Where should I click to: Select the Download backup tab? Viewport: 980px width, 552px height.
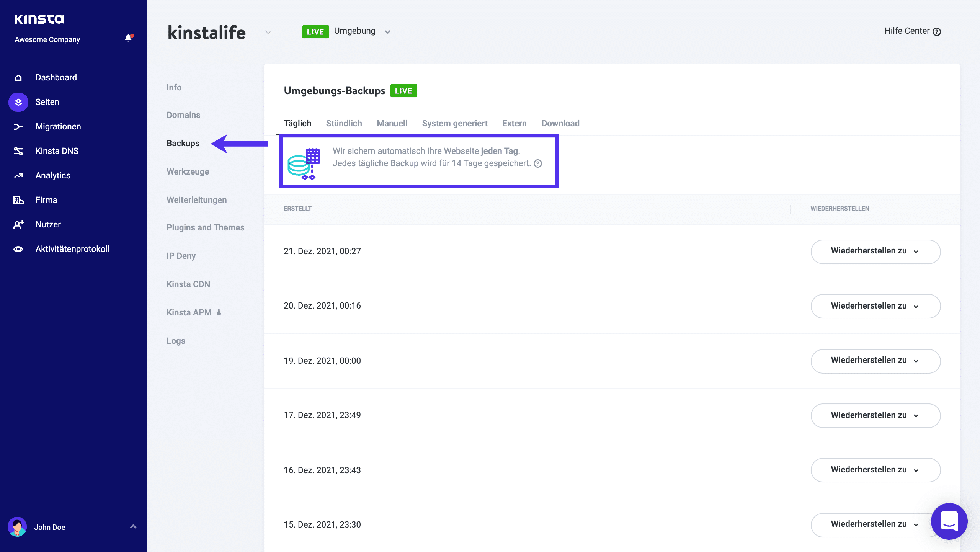coord(560,123)
